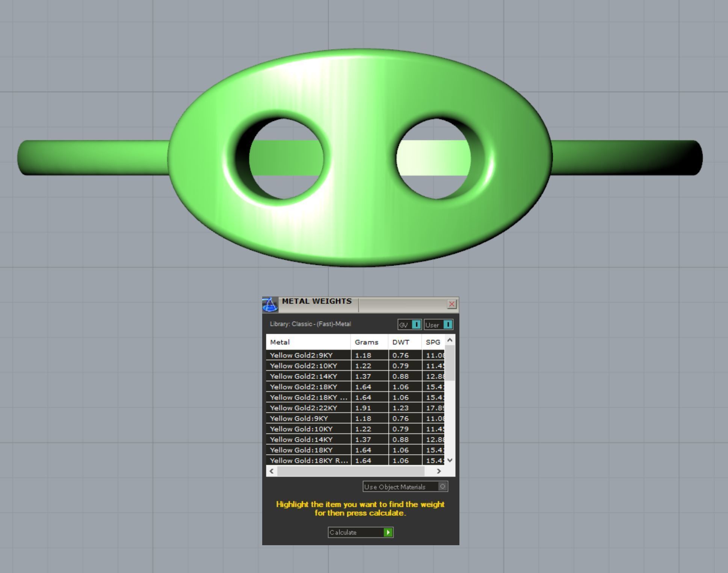
Task: Toggle the User library switch
Action: tap(448, 325)
